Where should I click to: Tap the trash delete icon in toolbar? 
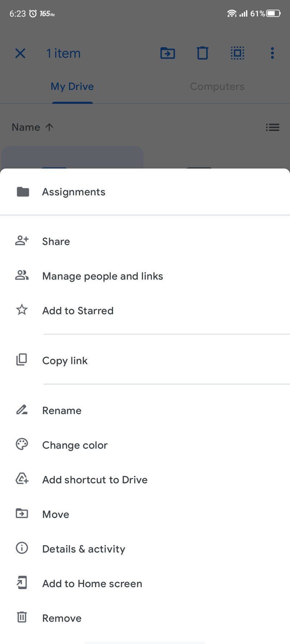(x=202, y=53)
